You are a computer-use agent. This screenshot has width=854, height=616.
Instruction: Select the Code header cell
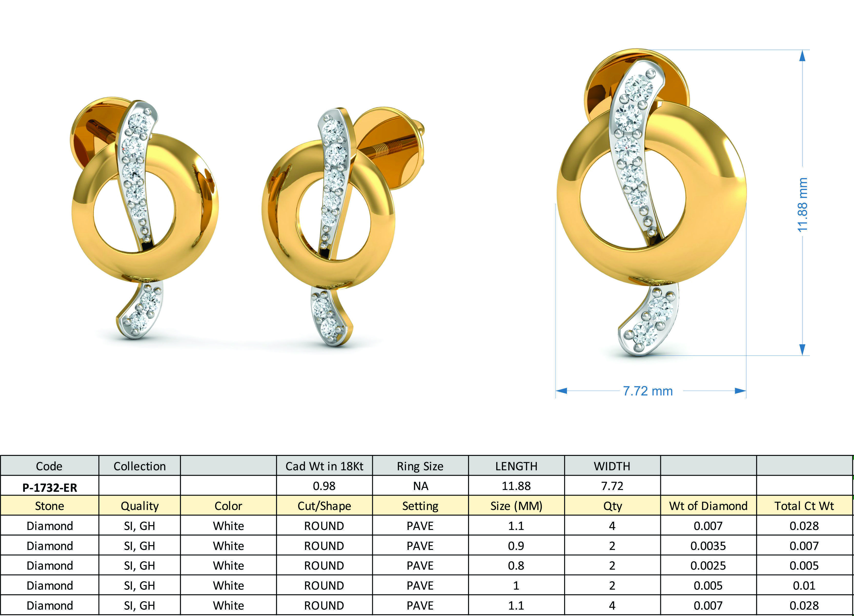pyautogui.click(x=50, y=466)
